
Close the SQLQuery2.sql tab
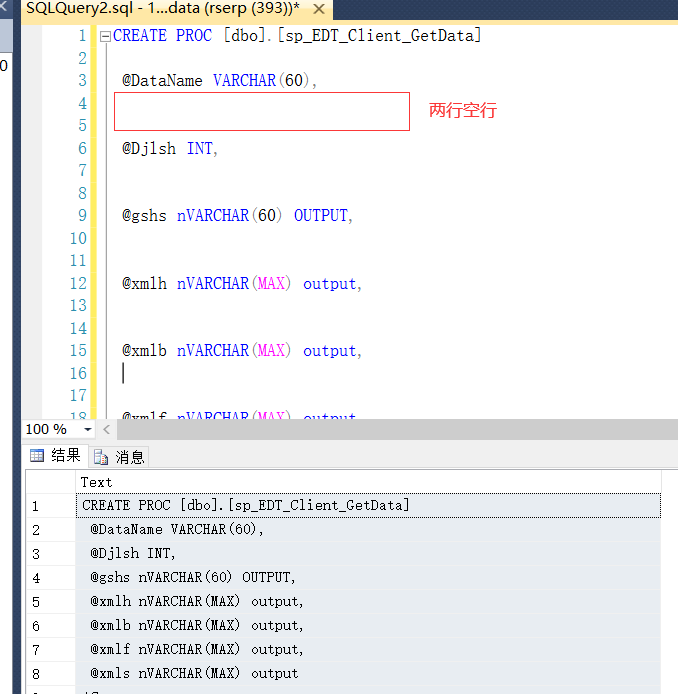tap(319, 9)
